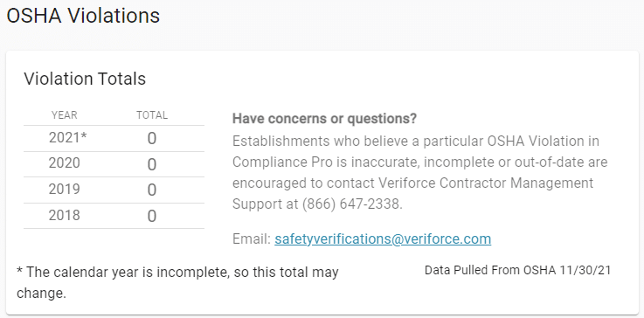Select the 2020 year row
Screen dimensions: 644x318
pos(114,164)
